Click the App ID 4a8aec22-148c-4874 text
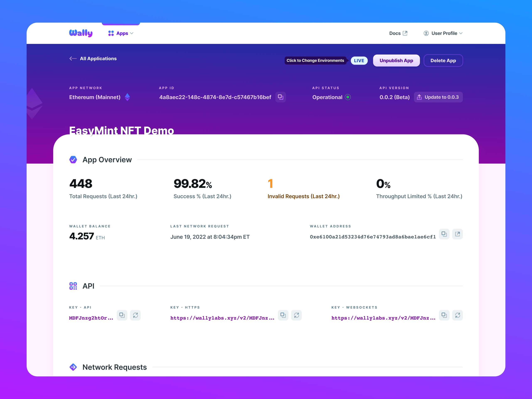Image resolution: width=532 pixels, height=399 pixels. click(215, 97)
